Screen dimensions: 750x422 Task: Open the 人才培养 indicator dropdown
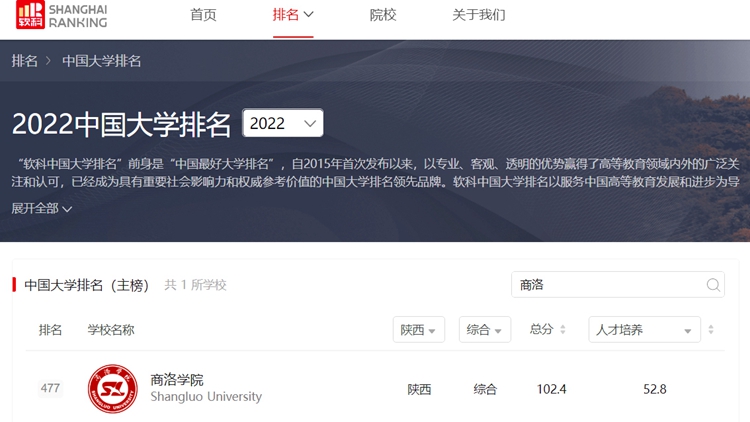[x=643, y=330]
